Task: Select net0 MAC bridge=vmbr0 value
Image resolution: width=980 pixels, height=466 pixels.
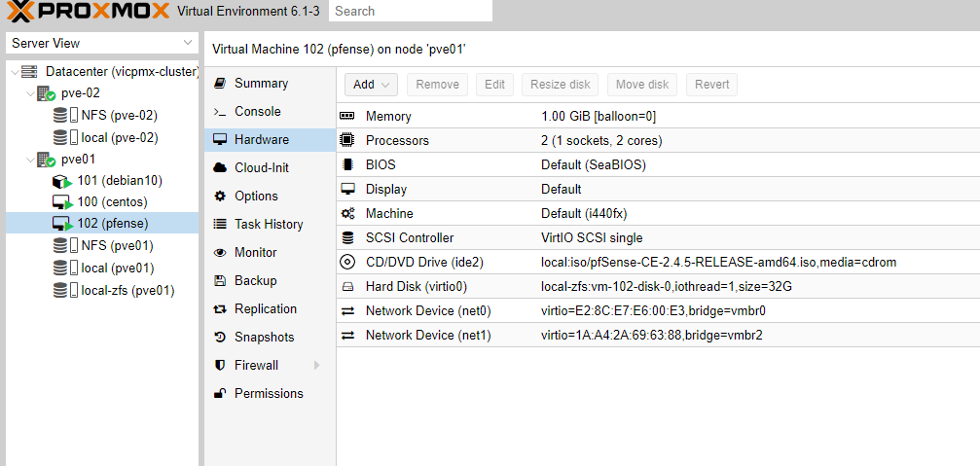Action: (653, 311)
